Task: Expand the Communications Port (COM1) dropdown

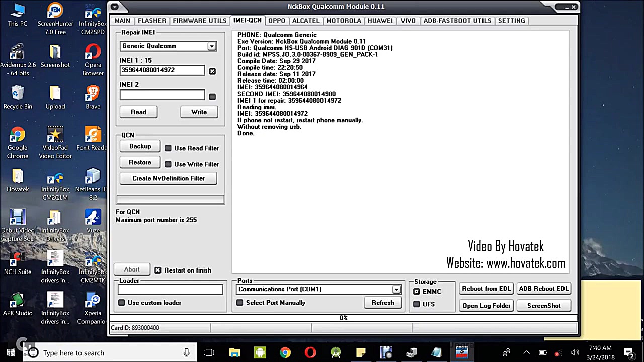Action: (396, 289)
